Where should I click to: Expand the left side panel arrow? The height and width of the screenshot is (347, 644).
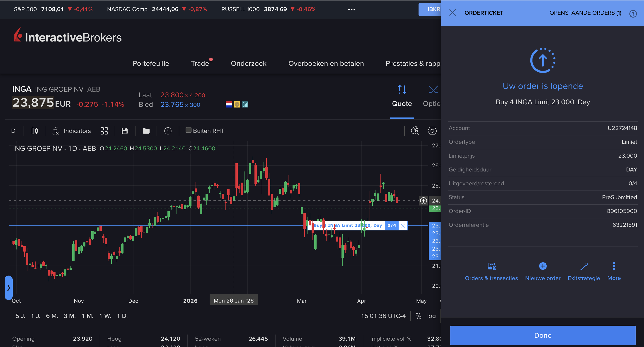click(9, 288)
